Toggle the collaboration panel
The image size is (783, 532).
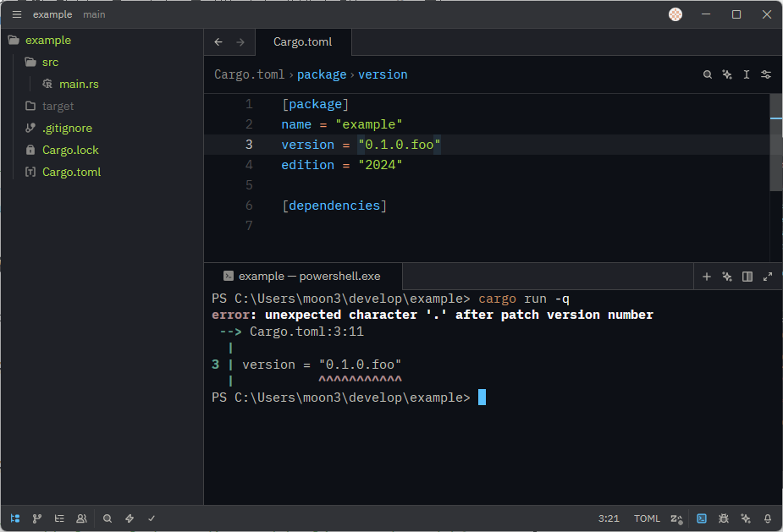(x=81, y=518)
